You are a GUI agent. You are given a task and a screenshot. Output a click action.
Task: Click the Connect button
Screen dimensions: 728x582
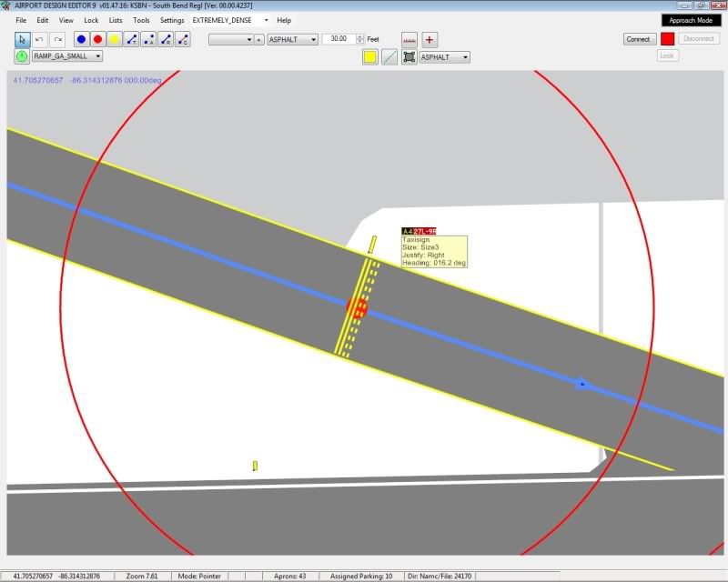638,39
